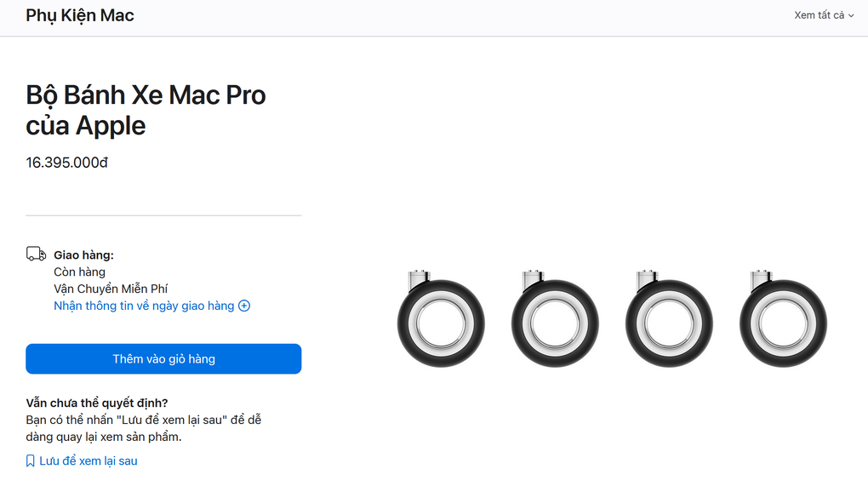
Task: Click the product title "Bộ Bánh Xe Mac Pro"
Action: (145, 94)
